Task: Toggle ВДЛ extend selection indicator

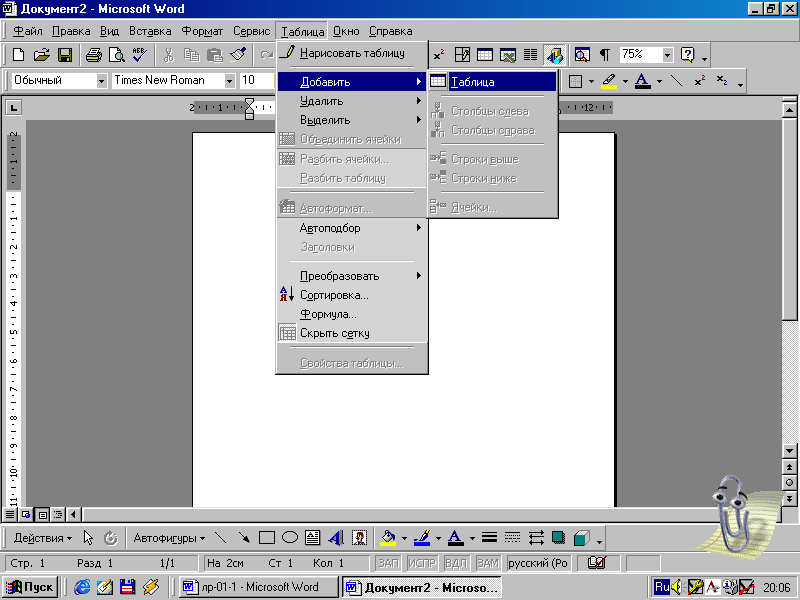Action: pyautogui.click(x=456, y=563)
